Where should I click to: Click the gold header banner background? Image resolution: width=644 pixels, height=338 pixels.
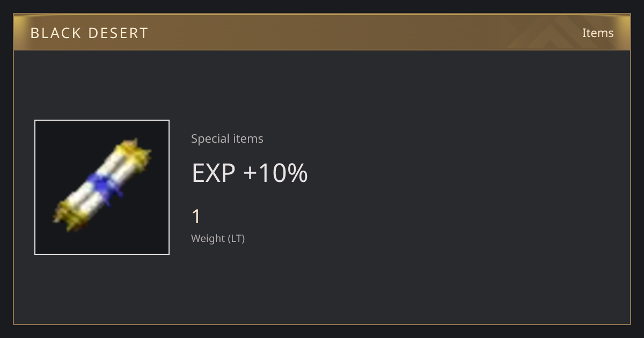click(322, 33)
